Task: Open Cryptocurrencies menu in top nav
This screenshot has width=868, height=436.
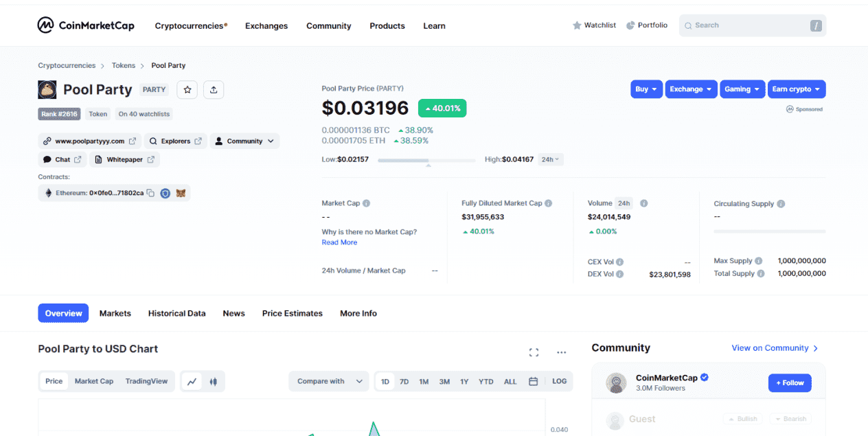Action: 191,26
